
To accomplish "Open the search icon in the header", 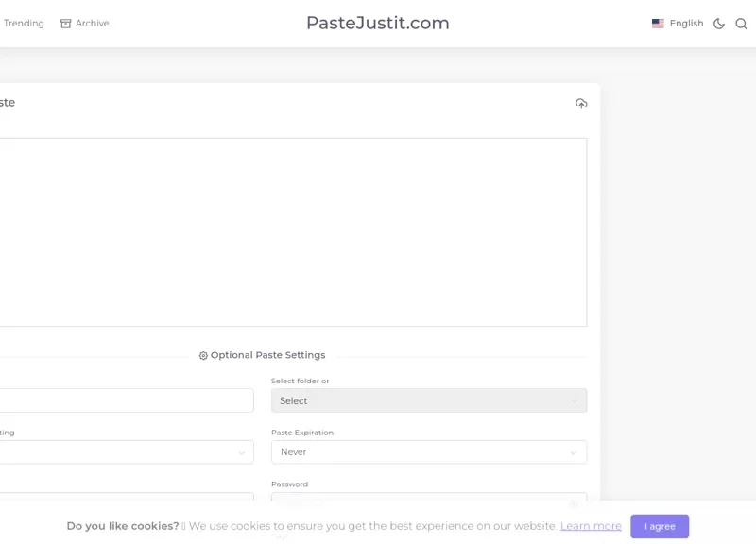I will (742, 24).
